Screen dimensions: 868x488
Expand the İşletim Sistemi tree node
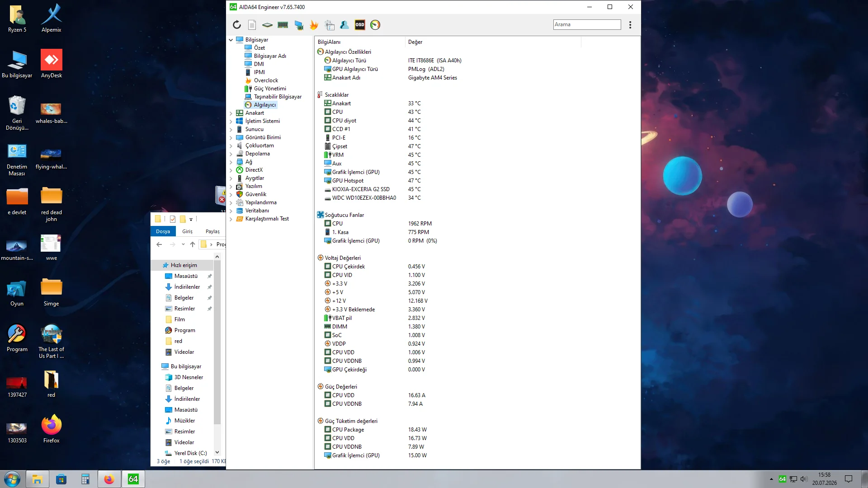click(231, 121)
